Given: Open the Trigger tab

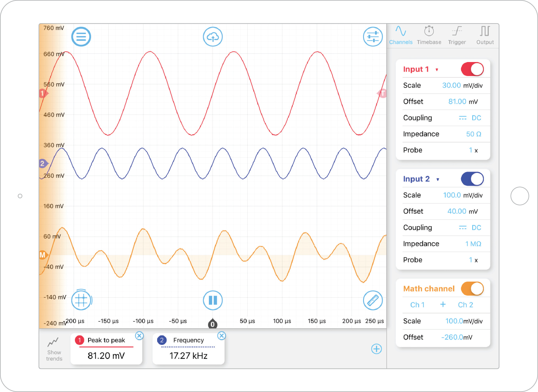Looking at the screenshot, I should [x=457, y=35].
